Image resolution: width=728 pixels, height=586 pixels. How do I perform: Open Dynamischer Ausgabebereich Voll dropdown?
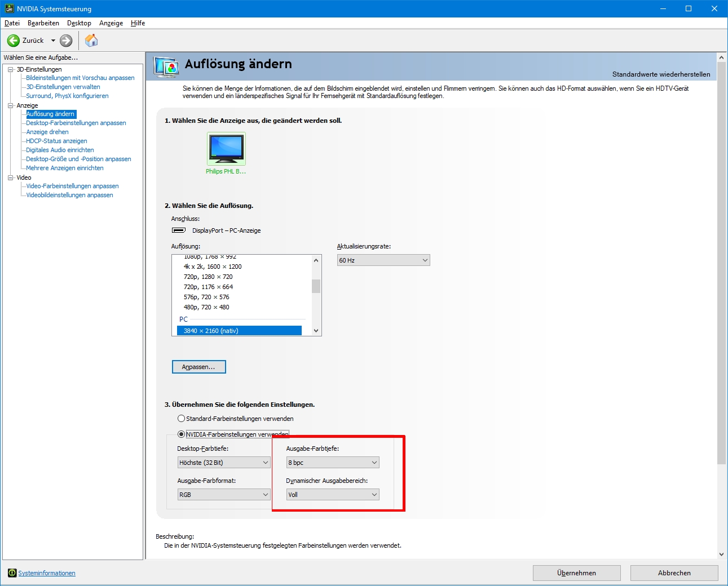click(x=333, y=495)
